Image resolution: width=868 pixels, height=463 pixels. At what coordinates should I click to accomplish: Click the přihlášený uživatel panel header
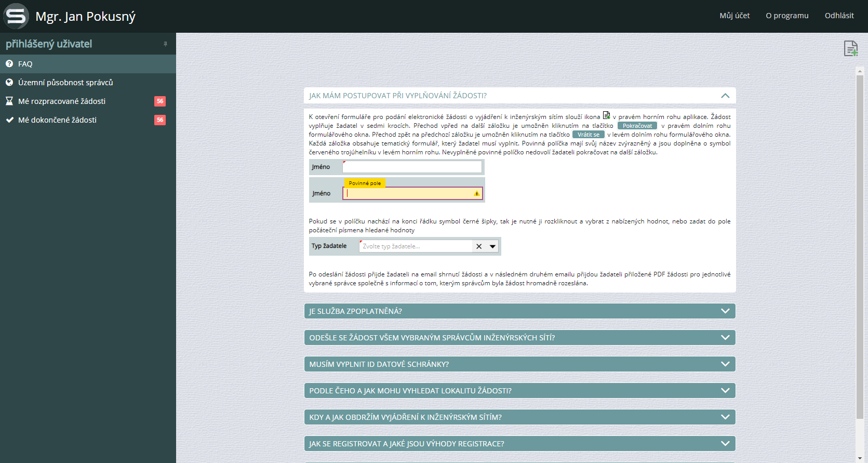[88, 44]
